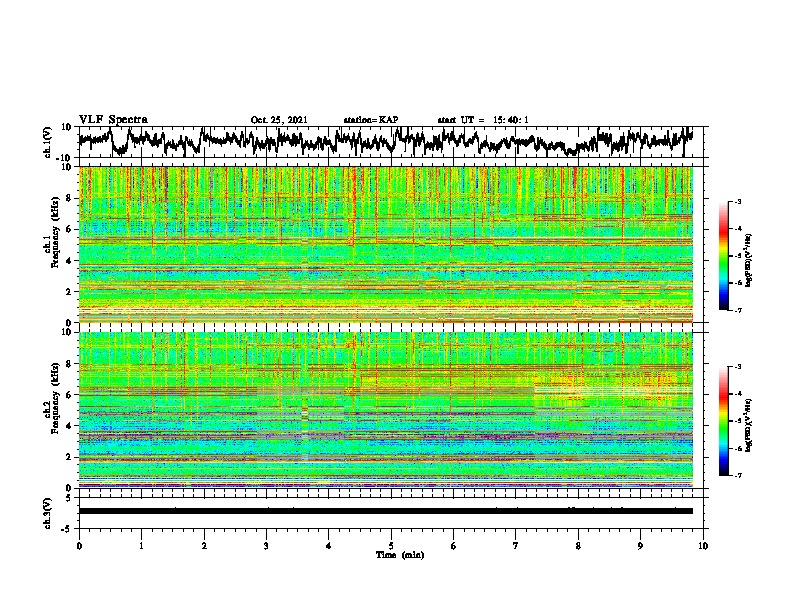Image resolution: width=792 pixels, height=612 pixels.
Task: Click the time axis tick label "5"
Action: (x=391, y=546)
